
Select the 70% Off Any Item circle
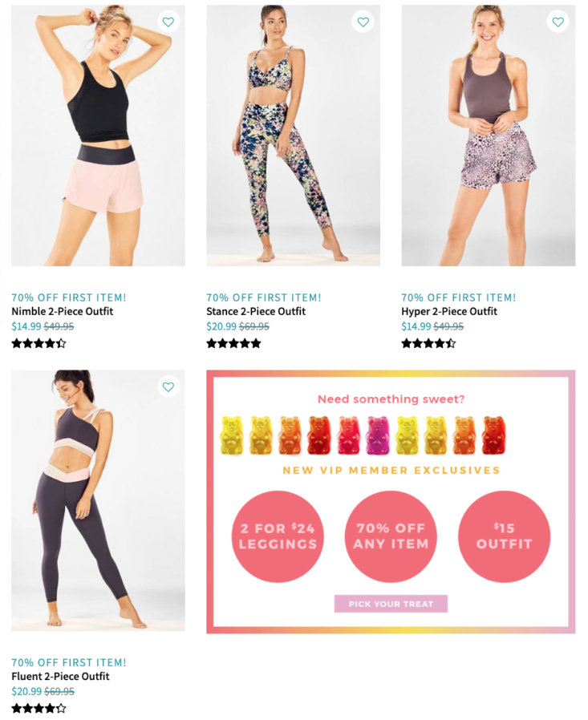[x=391, y=536]
